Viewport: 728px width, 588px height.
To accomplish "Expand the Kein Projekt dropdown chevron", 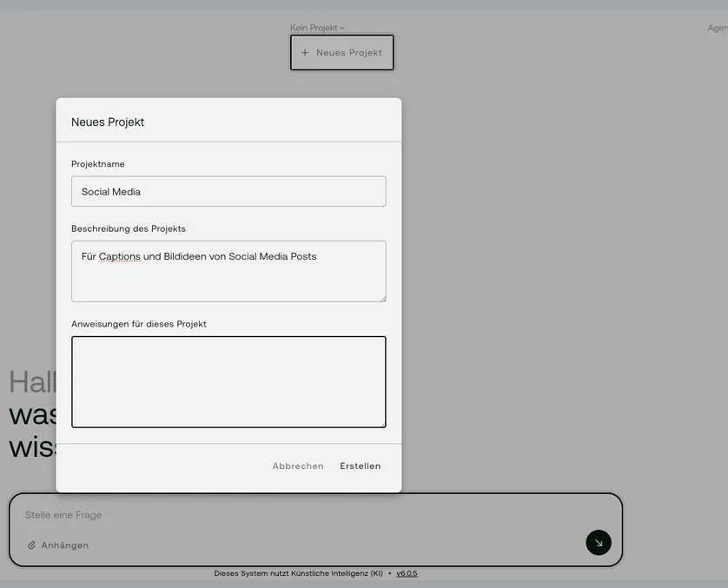I will [x=342, y=28].
